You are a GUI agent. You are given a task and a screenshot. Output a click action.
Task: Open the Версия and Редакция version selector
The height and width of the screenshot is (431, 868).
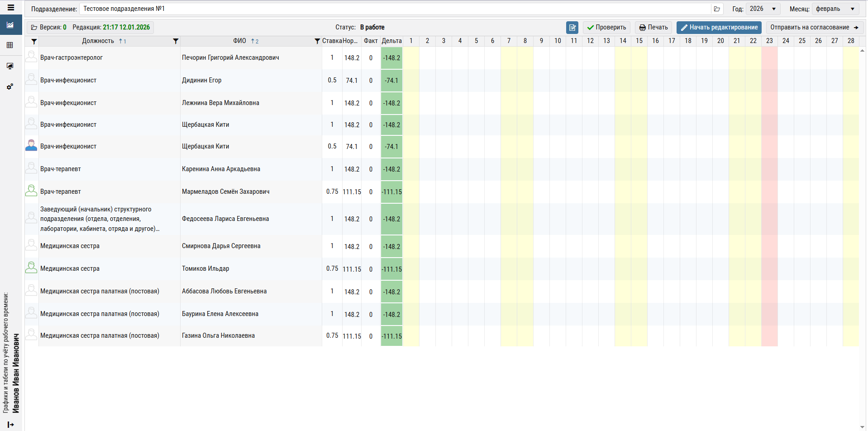coord(91,28)
